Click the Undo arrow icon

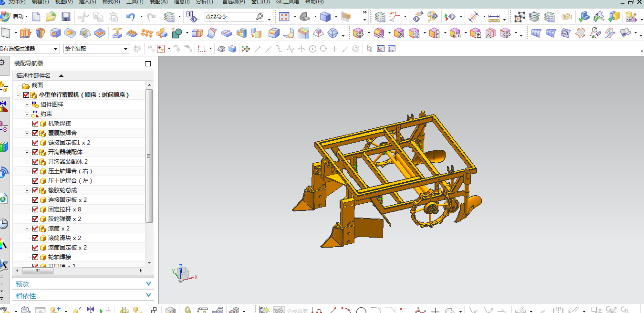click(x=130, y=17)
